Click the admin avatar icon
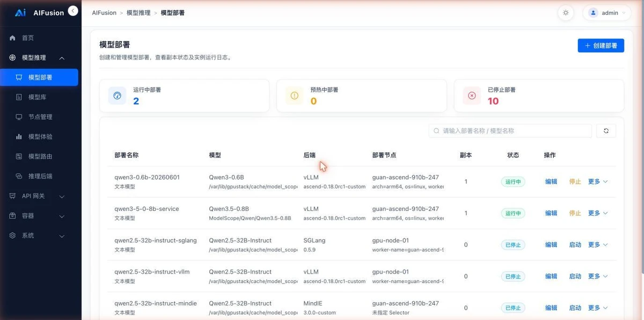Screen dimensions: 644x320 coord(593,13)
